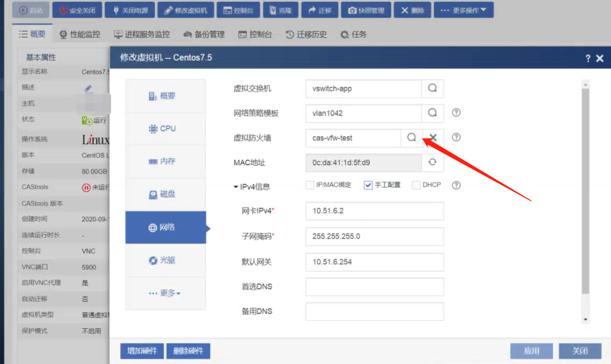Click the 克隆 clone button
Image resolution: width=611 pixels, height=364 pixels.
point(281,10)
